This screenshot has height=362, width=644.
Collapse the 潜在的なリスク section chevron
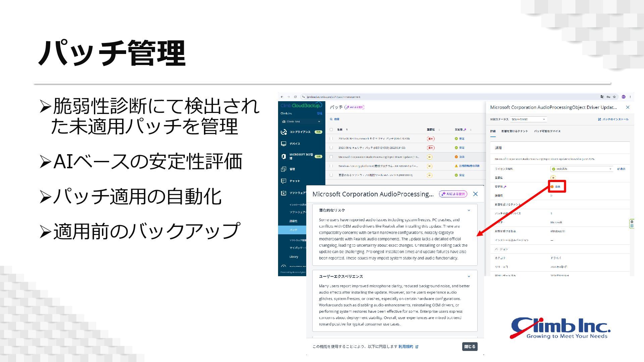[x=469, y=210]
